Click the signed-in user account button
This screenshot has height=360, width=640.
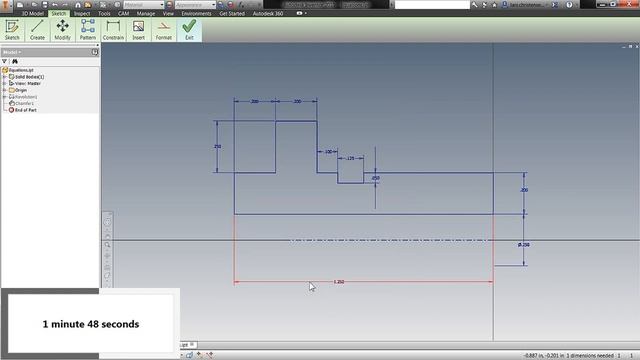pos(524,5)
